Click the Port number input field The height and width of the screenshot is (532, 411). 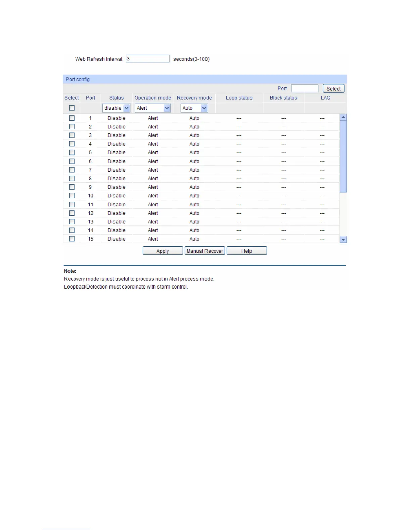305,88
